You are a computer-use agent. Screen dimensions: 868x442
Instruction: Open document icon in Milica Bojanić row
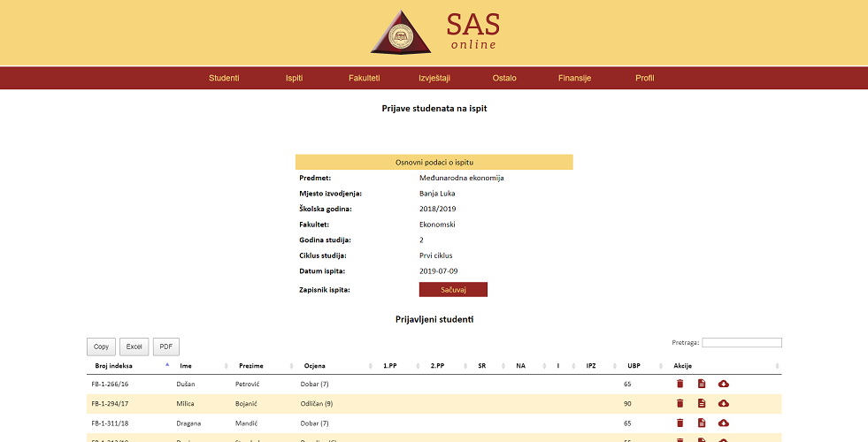(x=702, y=403)
